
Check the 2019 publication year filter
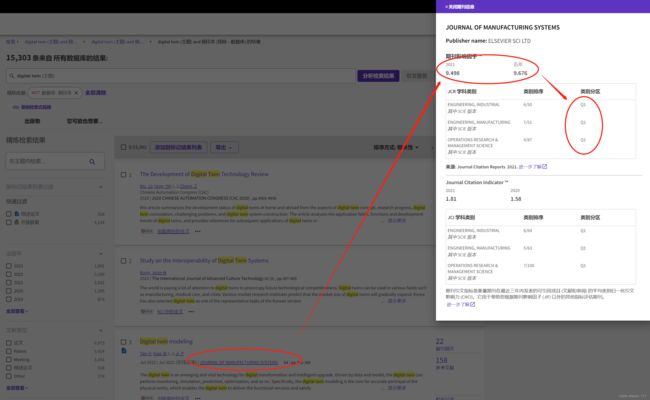[x=9, y=299]
